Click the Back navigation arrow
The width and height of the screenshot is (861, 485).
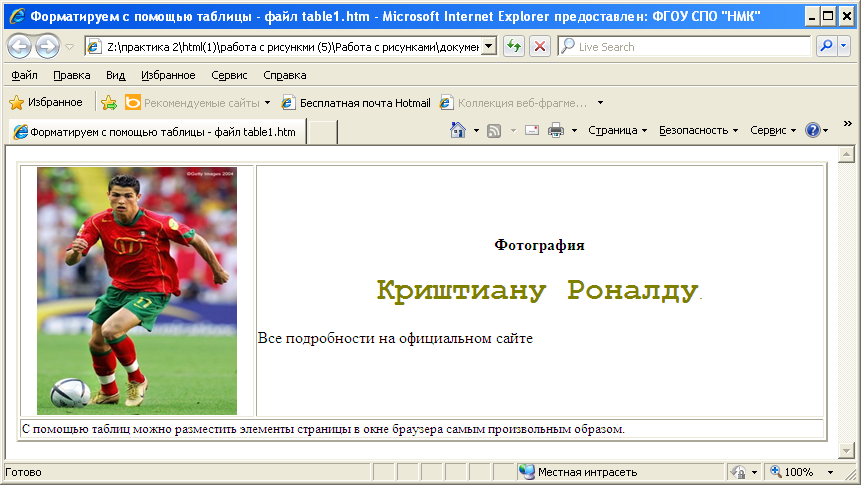20,47
